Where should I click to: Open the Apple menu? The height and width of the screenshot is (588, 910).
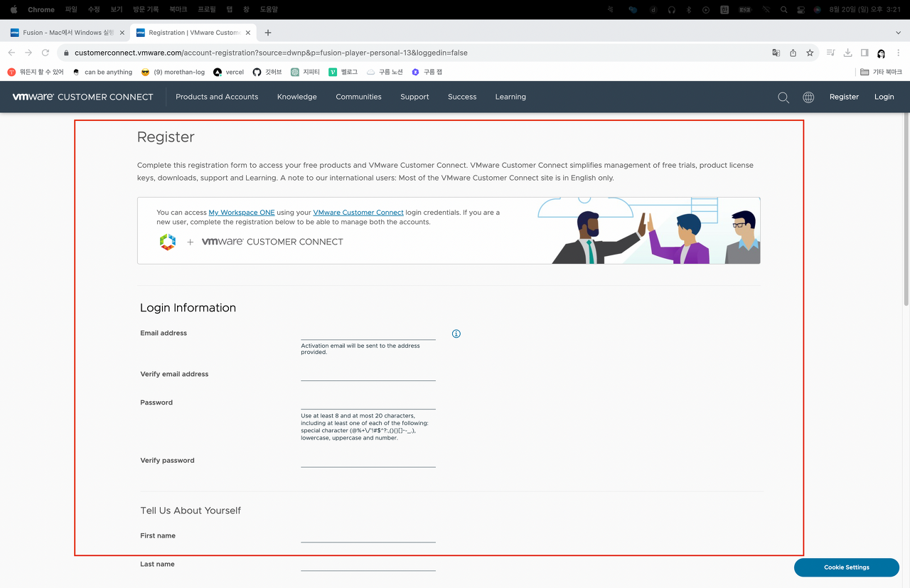[14, 9]
